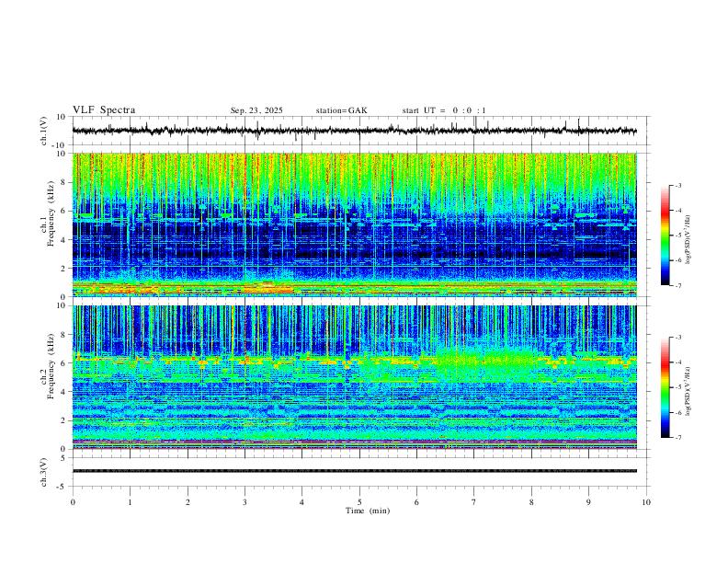The width and height of the screenshot is (728, 563).
Task: Click the 'station=GAK' label
Action: (341, 110)
